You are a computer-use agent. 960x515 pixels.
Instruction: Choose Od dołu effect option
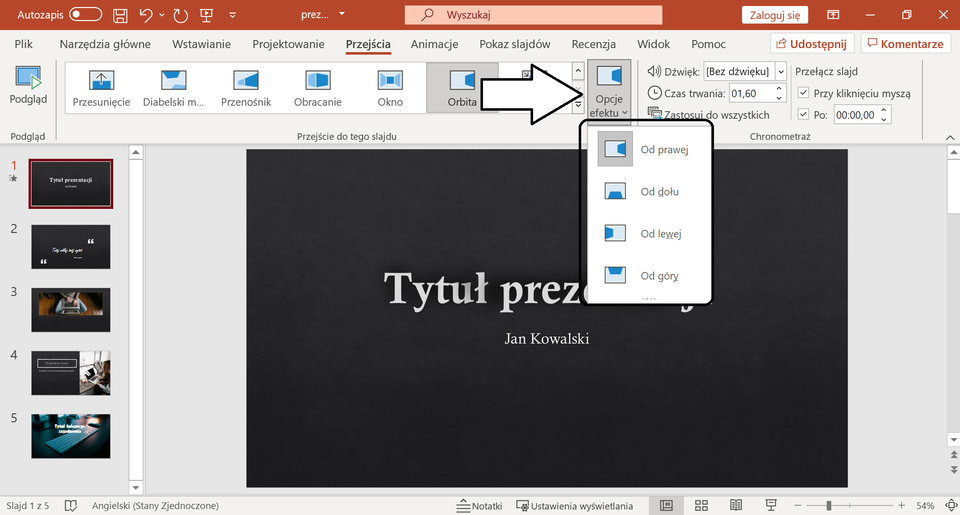649,192
